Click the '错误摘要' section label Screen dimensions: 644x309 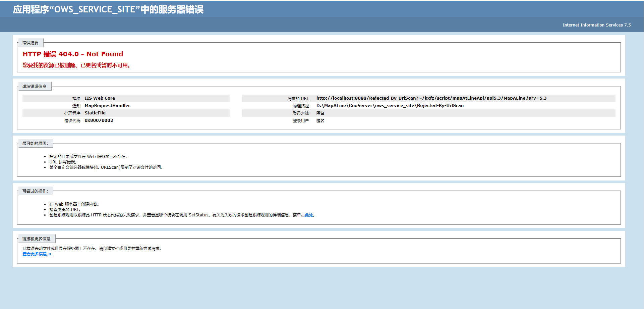point(30,43)
